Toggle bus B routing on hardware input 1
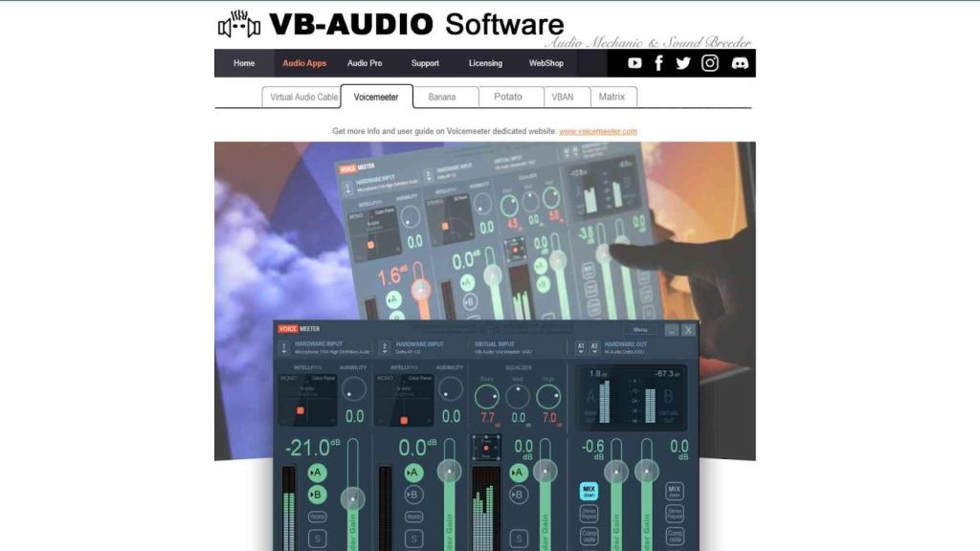The image size is (980, 551). tap(317, 495)
